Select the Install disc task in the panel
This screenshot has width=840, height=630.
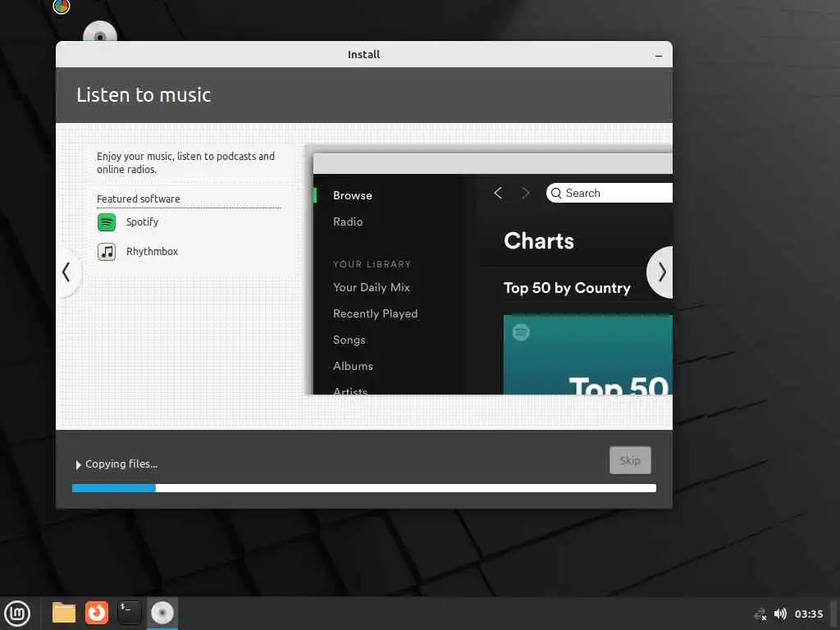pos(162,613)
